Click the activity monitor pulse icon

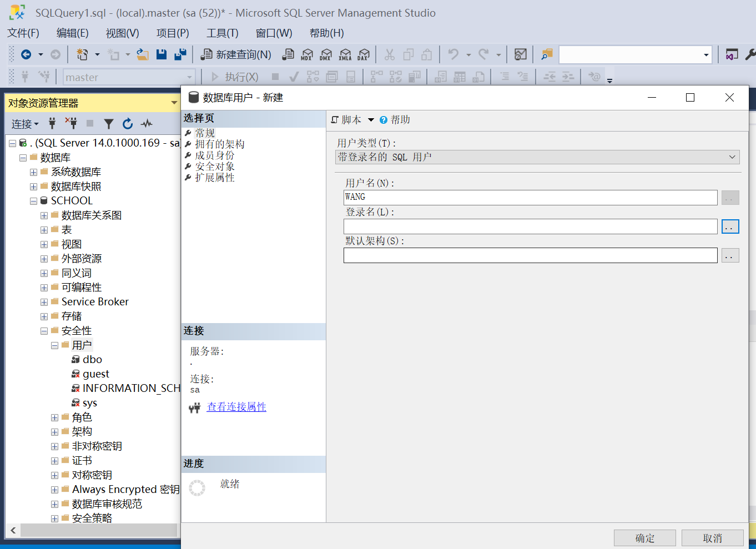(x=147, y=123)
